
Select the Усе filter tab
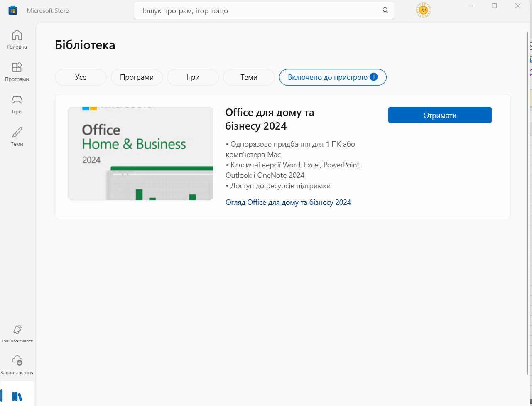point(81,77)
